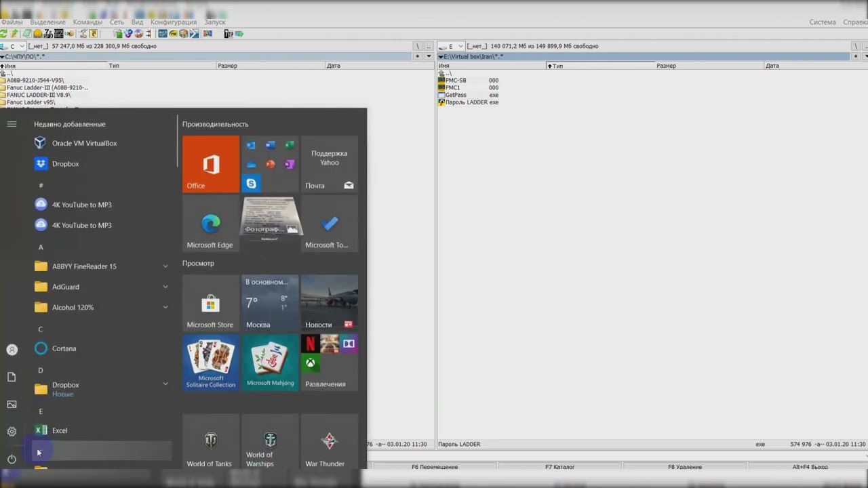Open the Office tile
Image resolution: width=868 pixels, height=488 pixels.
click(211, 164)
